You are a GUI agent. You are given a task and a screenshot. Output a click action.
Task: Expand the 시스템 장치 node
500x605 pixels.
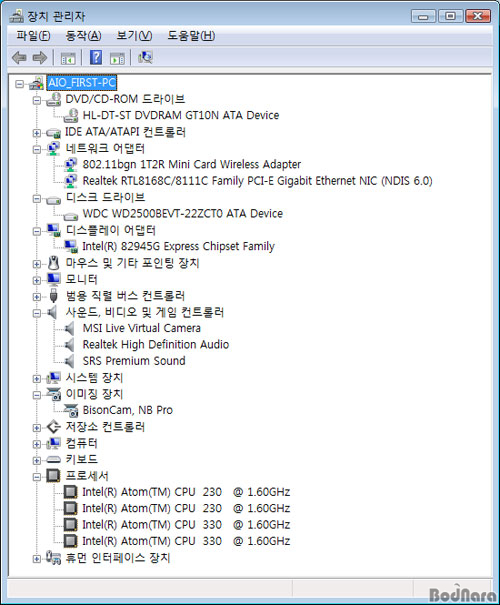[x=37, y=379]
